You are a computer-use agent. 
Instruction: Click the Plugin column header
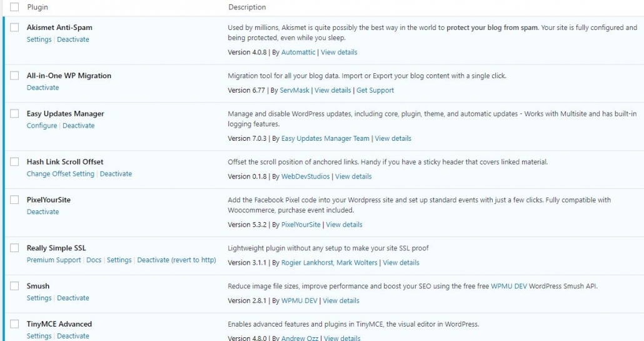pyautogui.click(x=38, y=8)
